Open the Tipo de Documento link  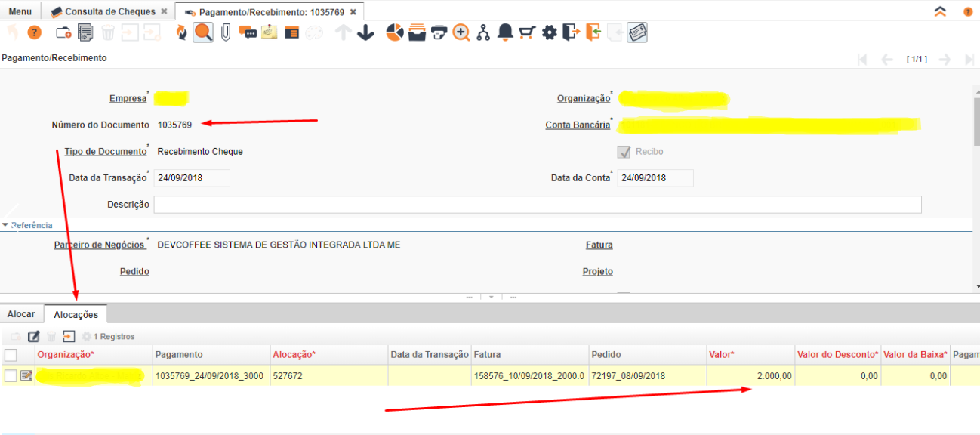pyautogui.click(x=106, y=152)
